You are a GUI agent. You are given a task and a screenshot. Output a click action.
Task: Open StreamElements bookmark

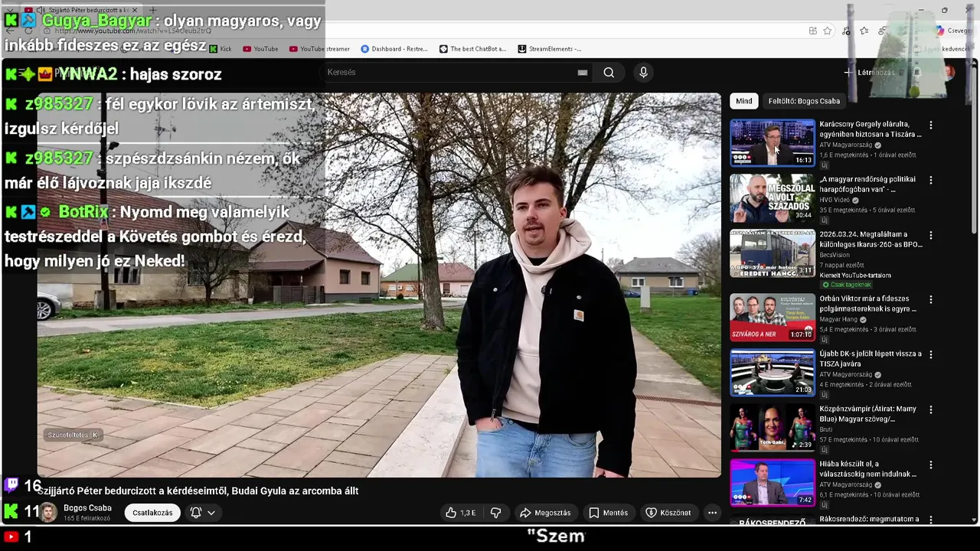(x=550, y=49)
